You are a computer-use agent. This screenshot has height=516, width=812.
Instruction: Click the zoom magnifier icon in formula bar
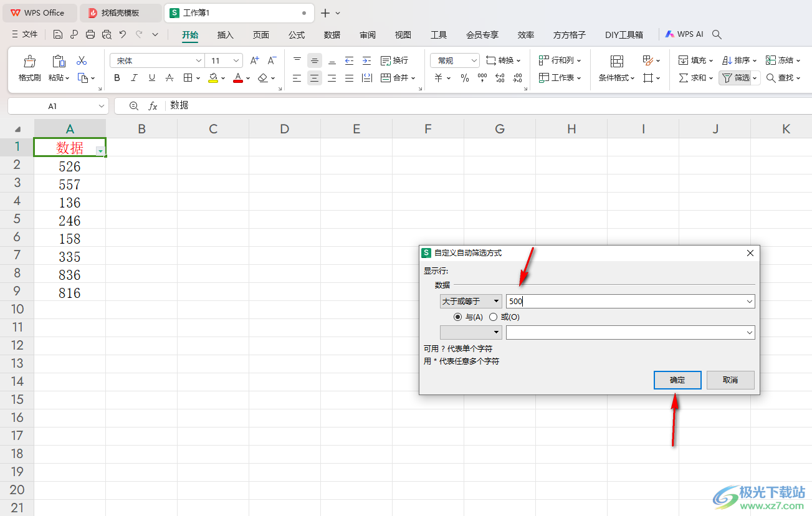pyautogui.click(x=134, y=106)
